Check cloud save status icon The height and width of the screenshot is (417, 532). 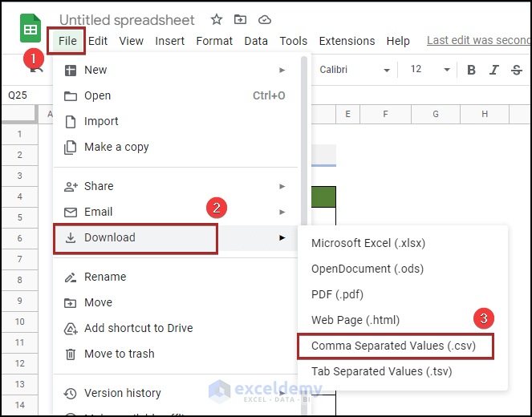(265, 20)
